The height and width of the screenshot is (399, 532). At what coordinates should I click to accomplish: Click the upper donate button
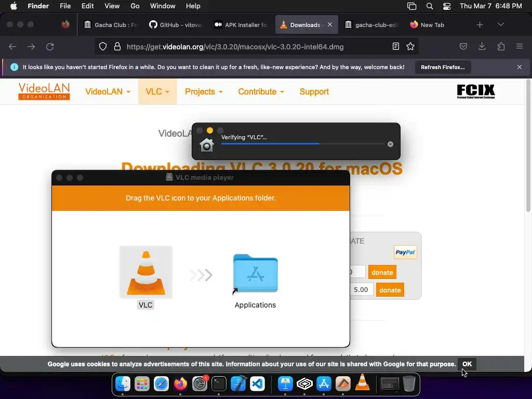click(x=382, y=272)
